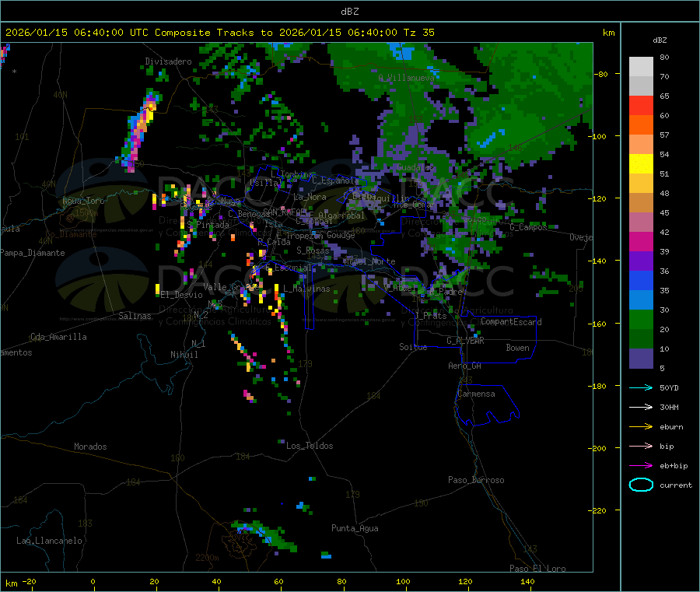
Task: Click the 'Nihuil' map label
Action: click(x=184, y=355)
